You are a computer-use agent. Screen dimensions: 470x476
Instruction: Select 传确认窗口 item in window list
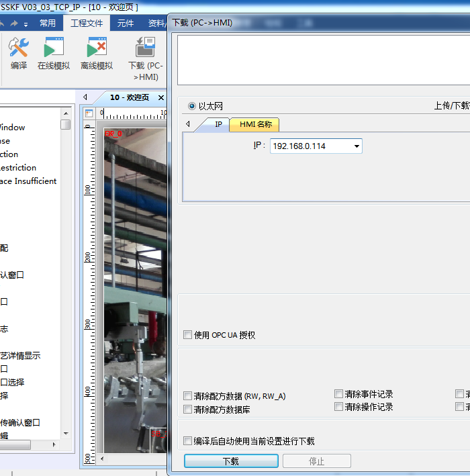pyautogui.click(x=20, y=422)
